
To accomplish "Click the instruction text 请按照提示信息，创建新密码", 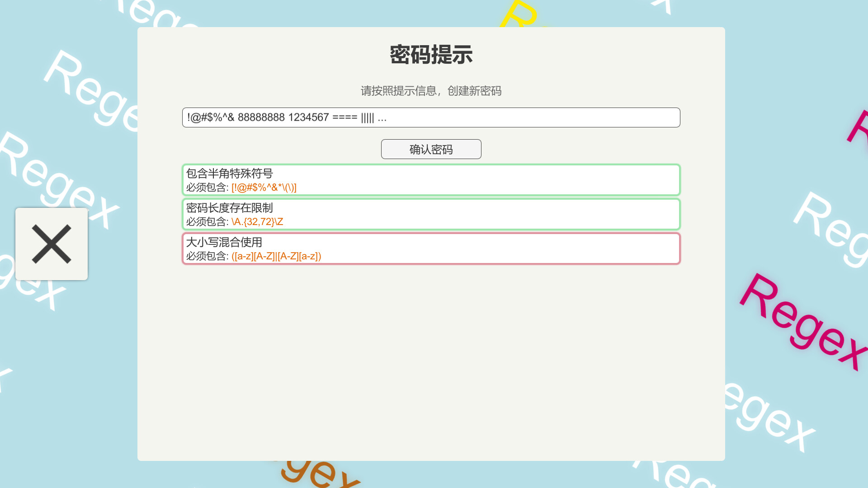I will pos(431,91).
